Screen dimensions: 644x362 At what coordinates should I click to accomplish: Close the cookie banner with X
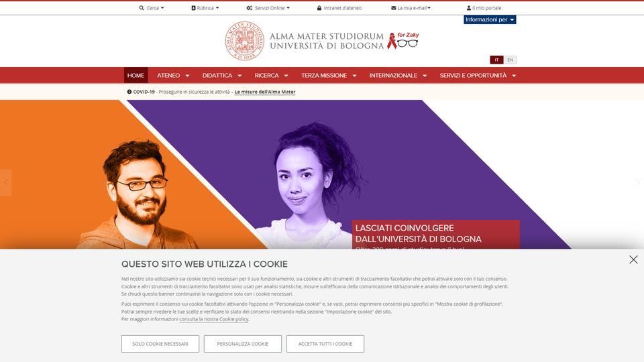pyautogui.click(x=633, y=259)
